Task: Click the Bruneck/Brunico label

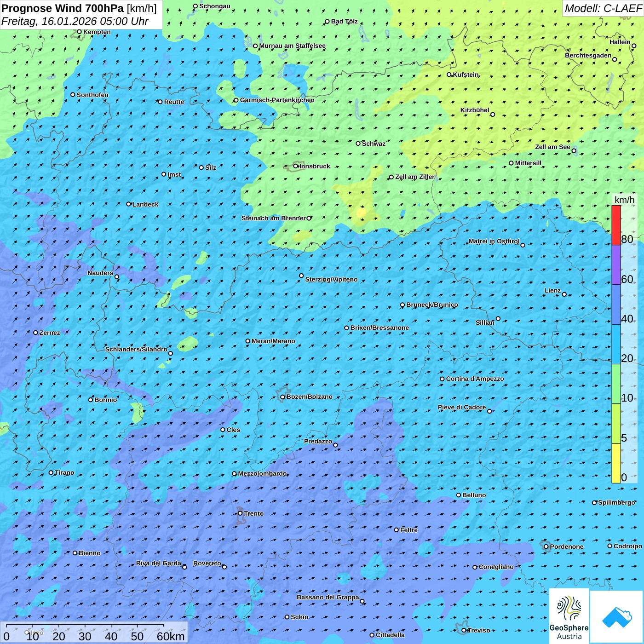Action: tap(432, 305)
